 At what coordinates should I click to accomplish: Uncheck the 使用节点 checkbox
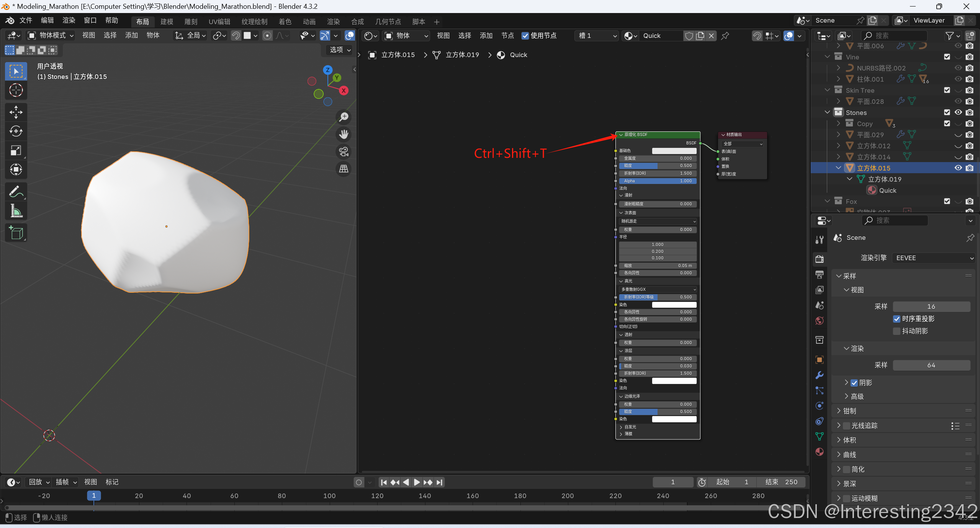pos(525,36)
